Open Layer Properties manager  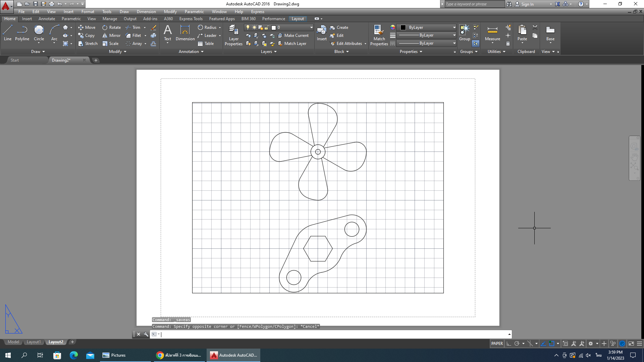(x=233, y=35)
